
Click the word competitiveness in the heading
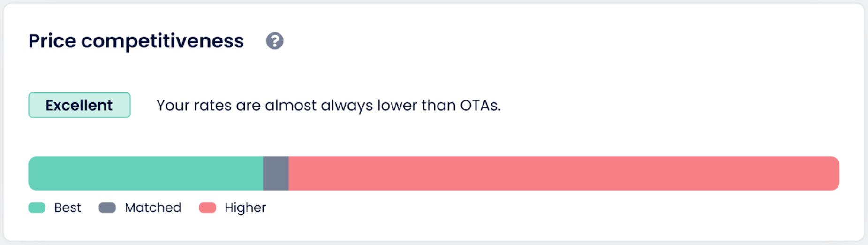pos(163,42)
